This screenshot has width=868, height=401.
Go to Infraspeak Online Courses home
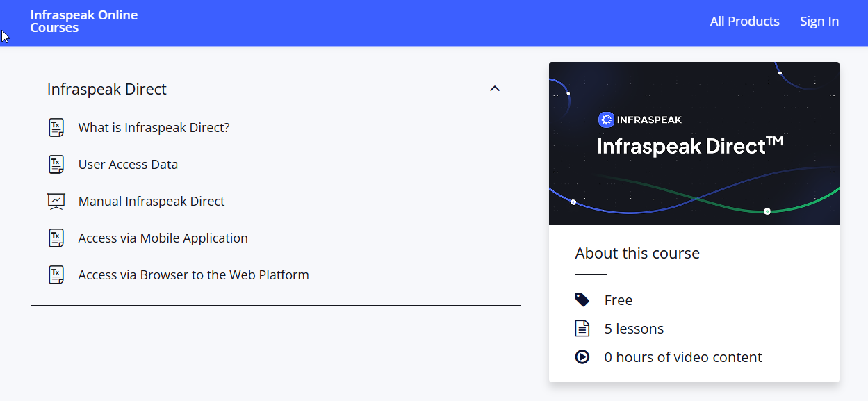[84, 22]
